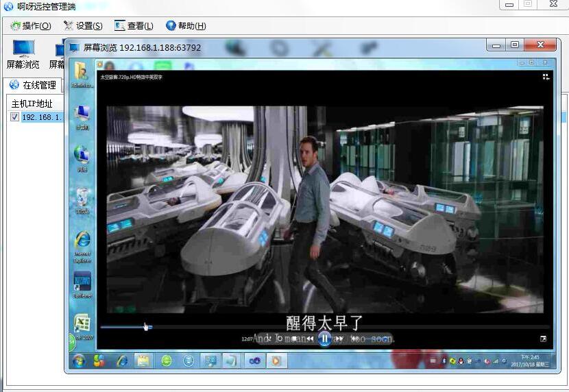This screenshot has height=392, width=569.
Task: Maximize the 屏幕浏览 window
Action: click(515, 45)
